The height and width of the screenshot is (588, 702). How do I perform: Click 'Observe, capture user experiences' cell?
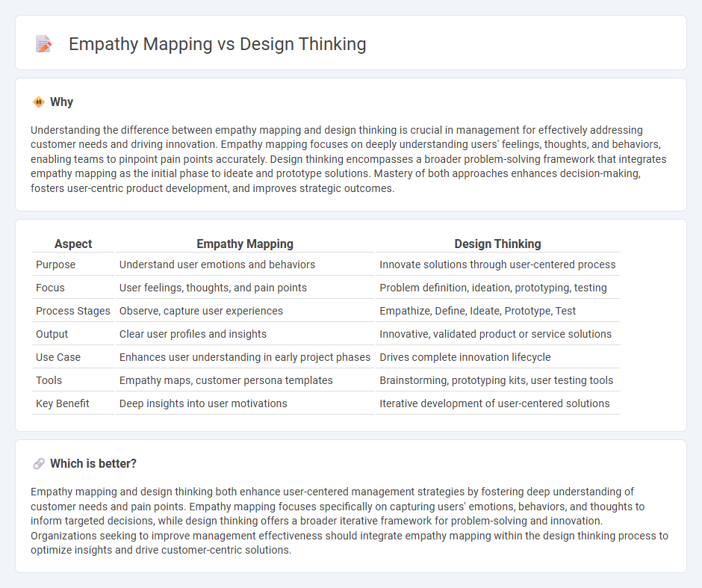click(x=201, y=311)
